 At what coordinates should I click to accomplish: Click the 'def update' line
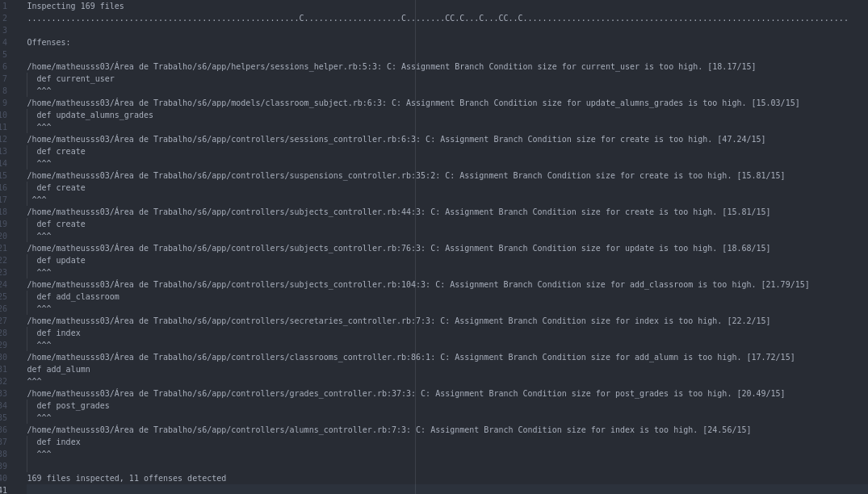pyautogui.click(x=61, y=261)
